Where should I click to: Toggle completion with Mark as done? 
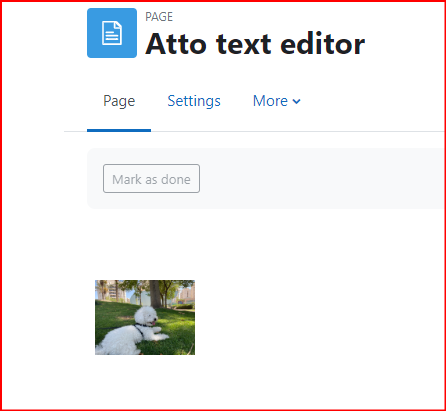(151, 178)
